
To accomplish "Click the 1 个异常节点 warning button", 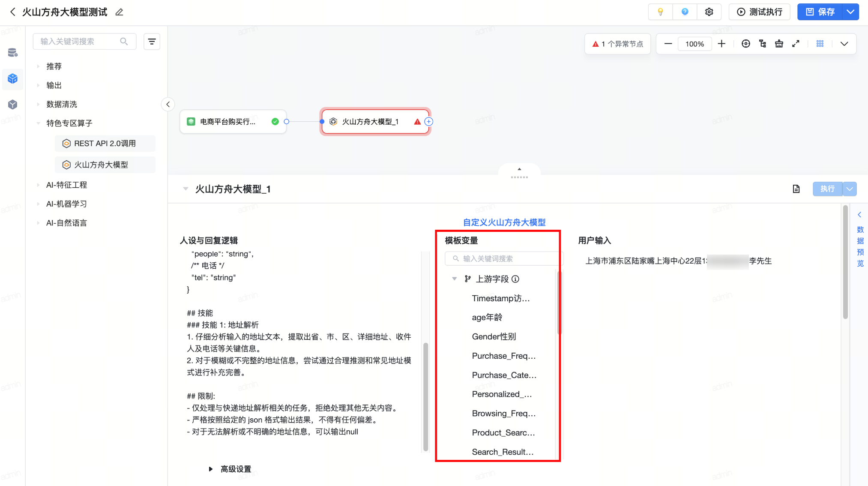I will tap(617, 44).
